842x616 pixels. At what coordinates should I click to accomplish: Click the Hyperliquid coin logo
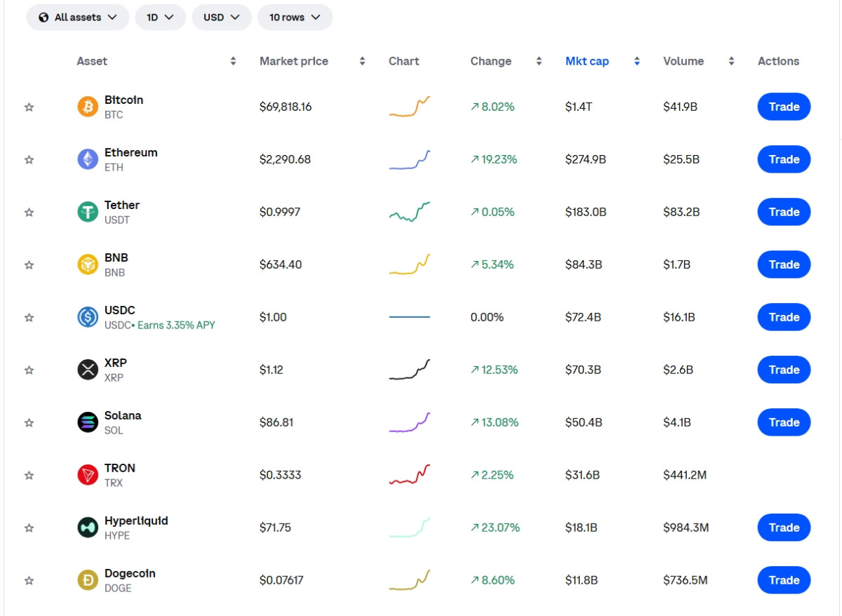coord(88,528)
